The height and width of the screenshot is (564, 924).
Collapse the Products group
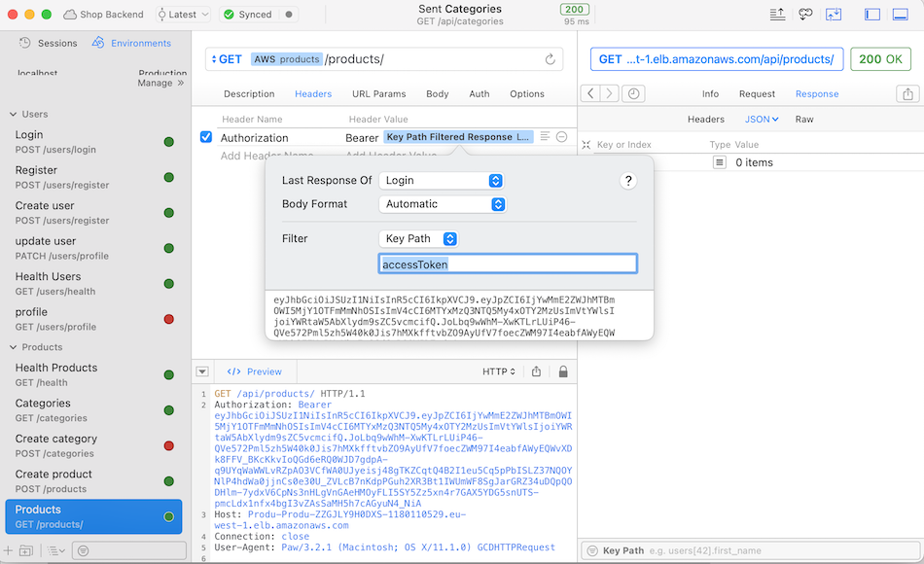tap(13, 348)
